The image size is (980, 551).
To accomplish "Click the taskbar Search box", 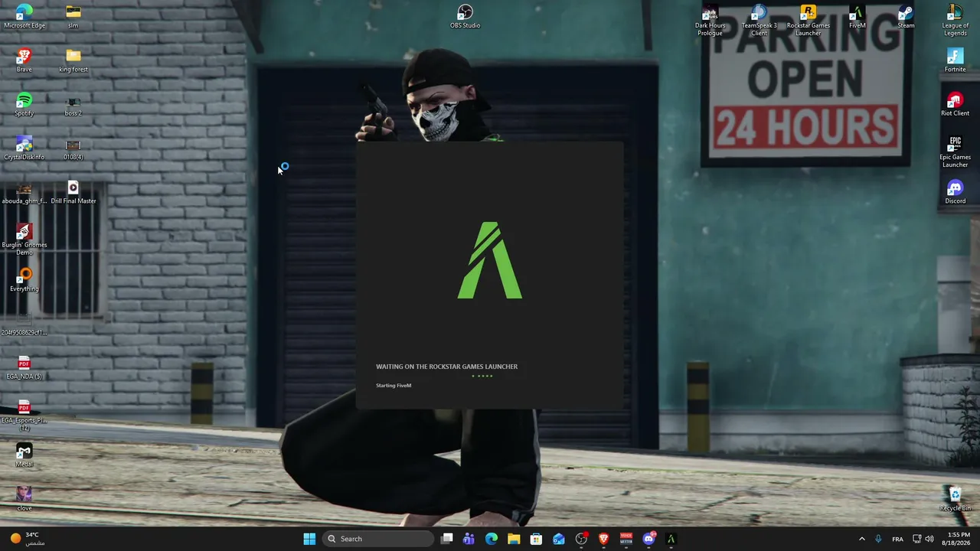I will (x=378, y=539).
